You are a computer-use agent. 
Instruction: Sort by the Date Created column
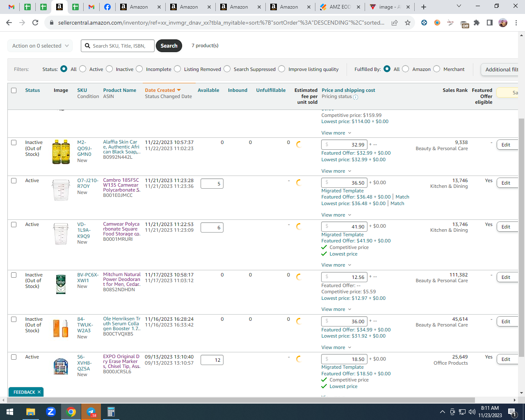(x=163, y=90)
